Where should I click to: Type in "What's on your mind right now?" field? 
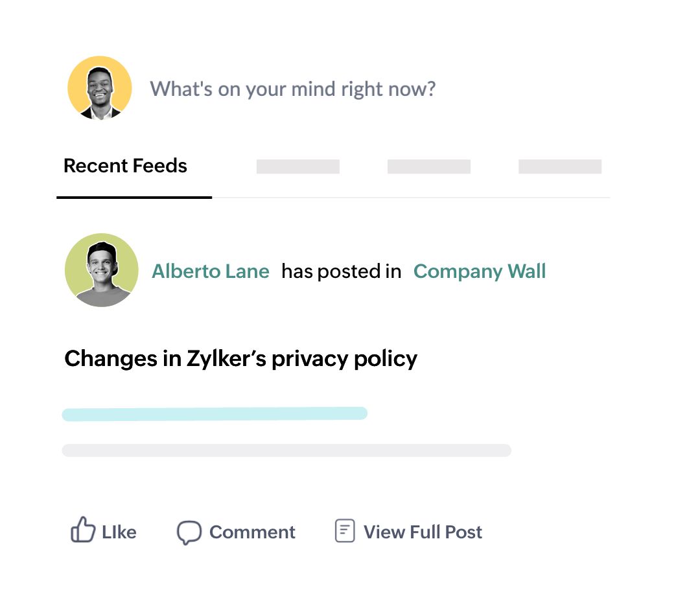coord(293,89)
